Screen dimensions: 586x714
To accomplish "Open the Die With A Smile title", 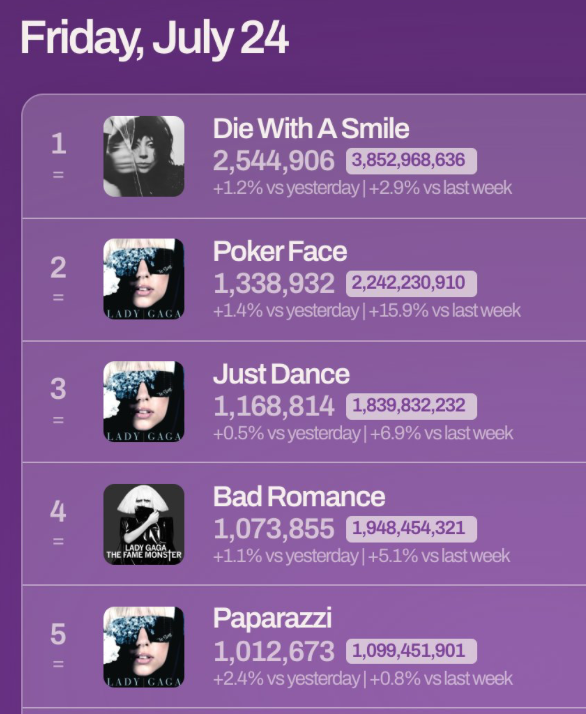I will [x=311, y=129].
